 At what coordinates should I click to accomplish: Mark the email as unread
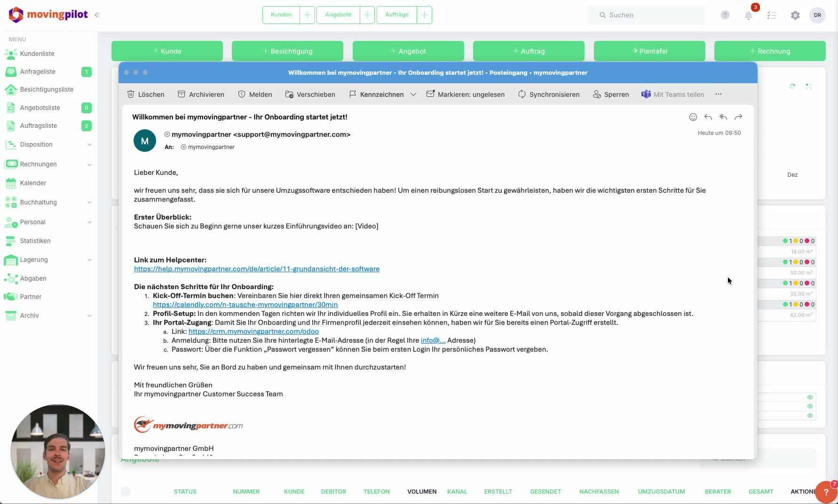point(466,94)
